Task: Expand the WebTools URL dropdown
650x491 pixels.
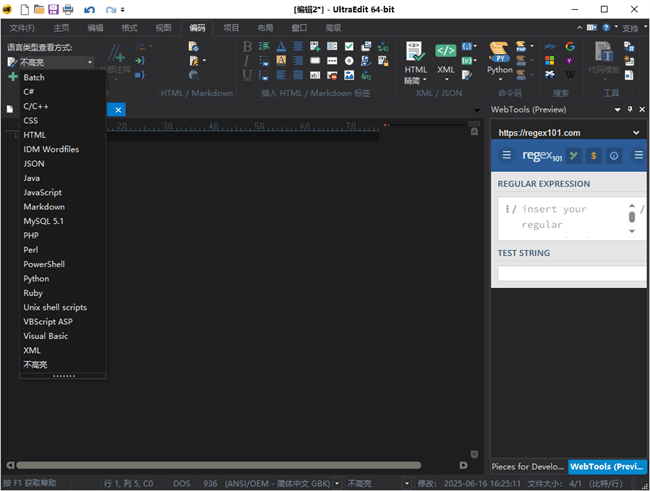Action: point(636,132)
